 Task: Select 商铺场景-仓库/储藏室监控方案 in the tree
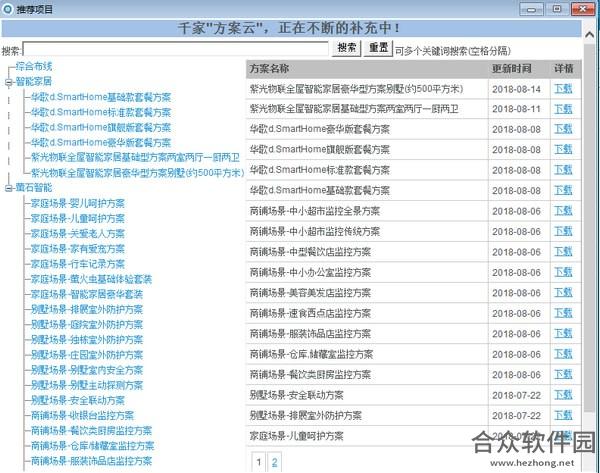[x=93, y=446]
